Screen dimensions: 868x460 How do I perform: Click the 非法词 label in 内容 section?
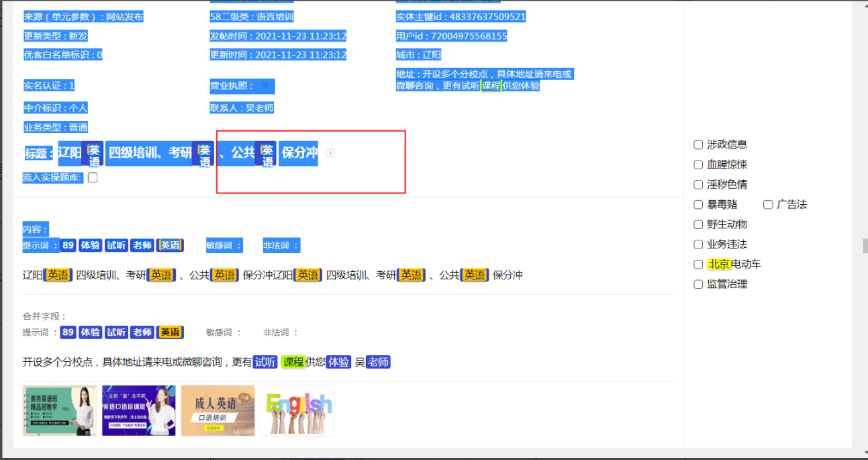281,246
